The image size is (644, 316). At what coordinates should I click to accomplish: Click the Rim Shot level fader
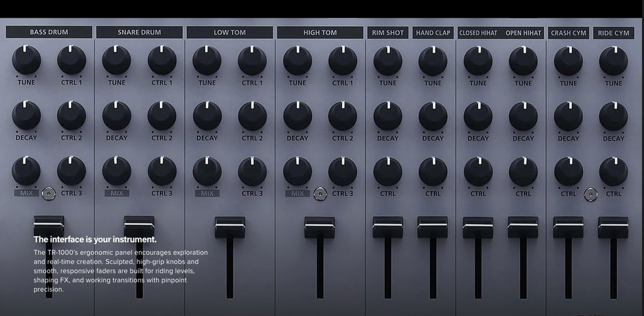[x=388, y=227]
